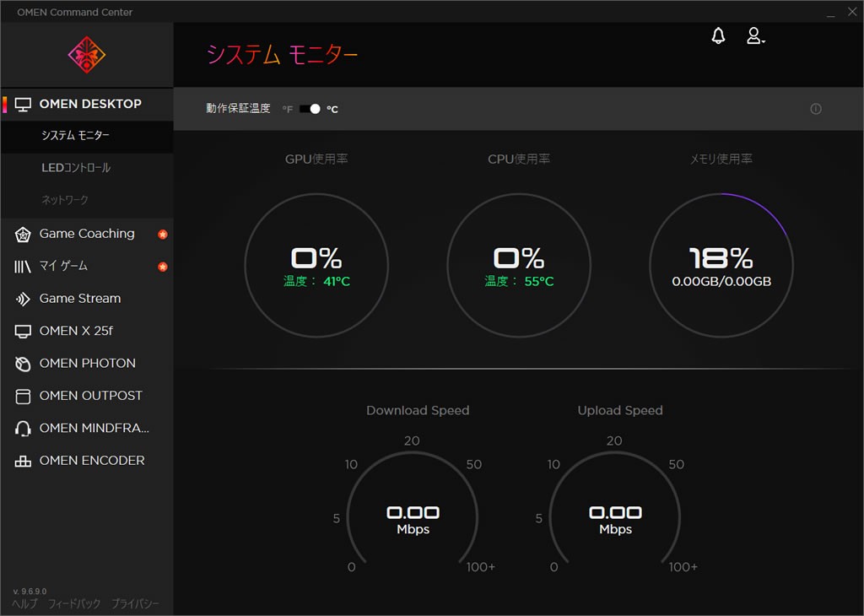Click the 18% memory usage value
The width and height of the screenshot is (864, 616).
[x=721, y=258]
